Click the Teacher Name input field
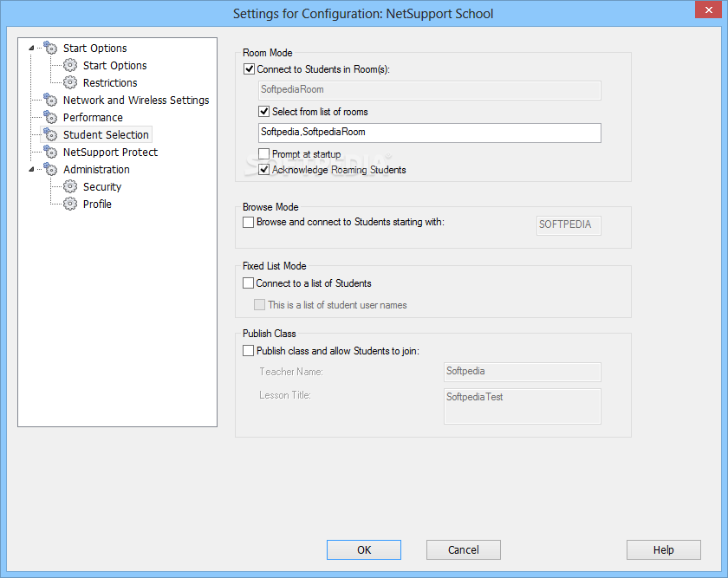The height and width of the screenshot is (578, 728). tap(523, 372)
